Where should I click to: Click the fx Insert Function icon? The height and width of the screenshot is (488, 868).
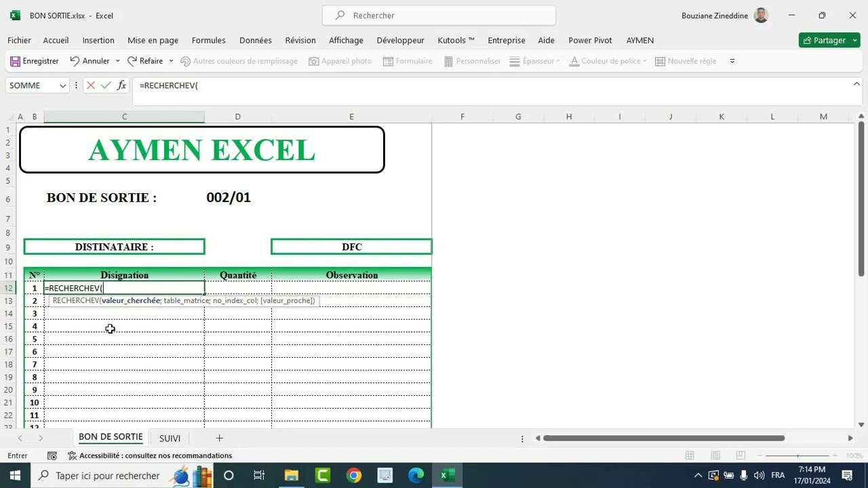[121, 85]
